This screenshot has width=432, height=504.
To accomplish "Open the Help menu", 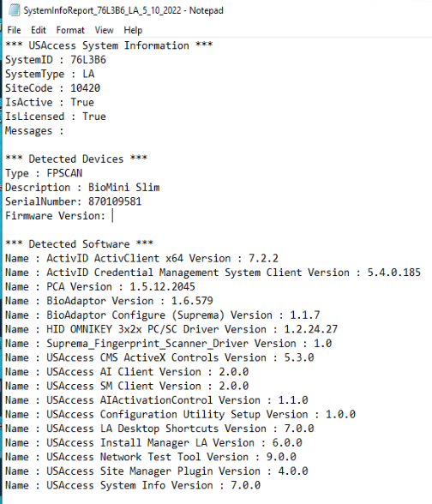I will point(133,30).
